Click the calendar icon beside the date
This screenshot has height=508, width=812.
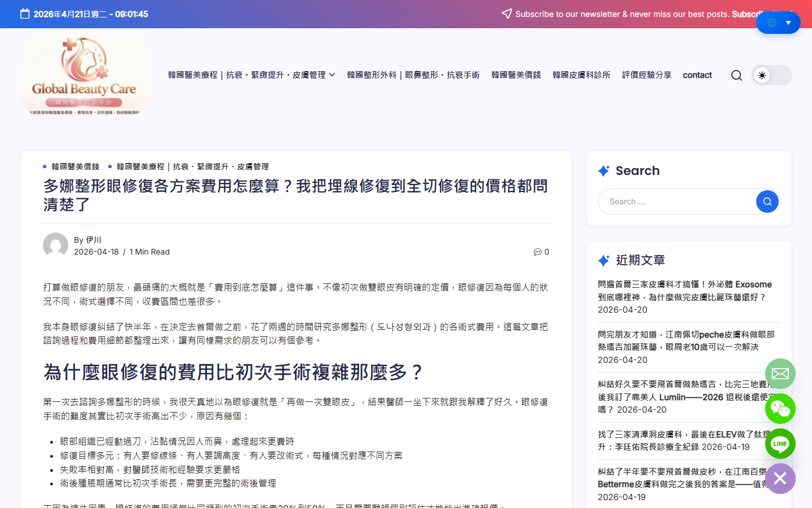(x=25, y=14)
